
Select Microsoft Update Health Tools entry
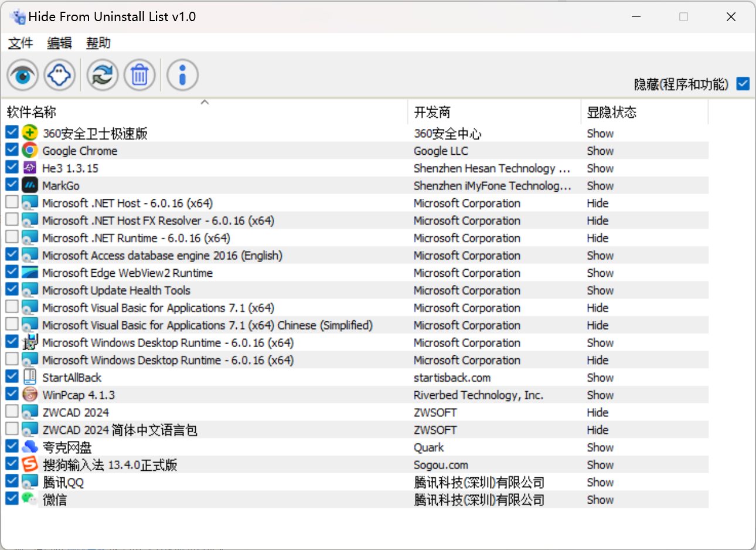pyautogui.click(x=116, y=291)
